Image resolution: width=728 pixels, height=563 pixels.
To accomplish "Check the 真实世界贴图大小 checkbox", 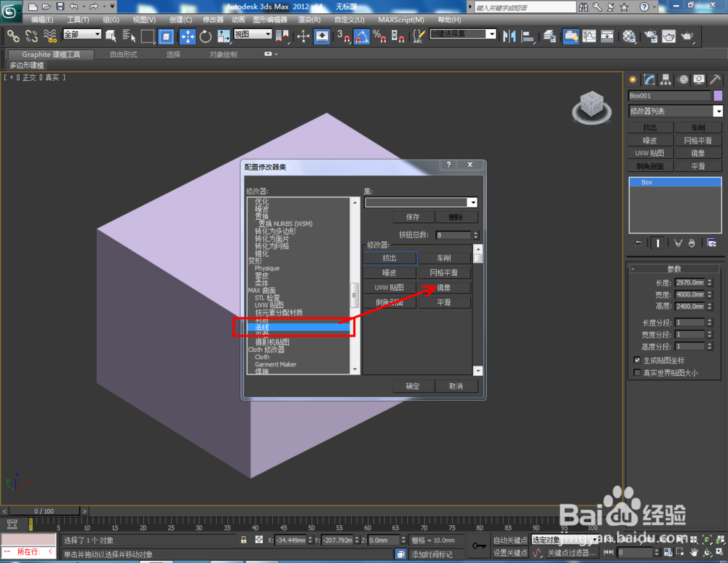I will pyautogui.click(x=638, y=373).
